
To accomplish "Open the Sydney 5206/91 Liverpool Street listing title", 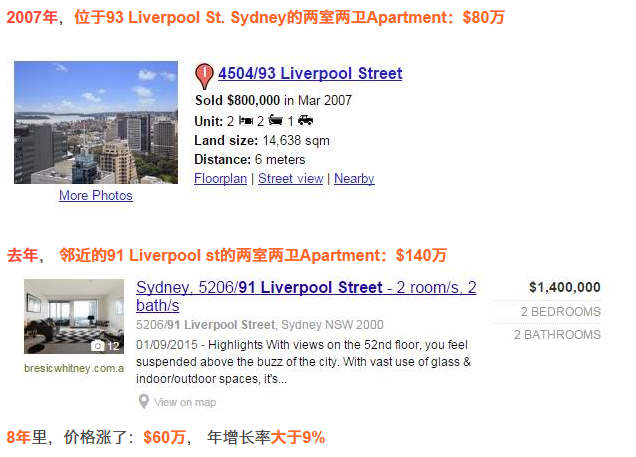I will 306,296.
